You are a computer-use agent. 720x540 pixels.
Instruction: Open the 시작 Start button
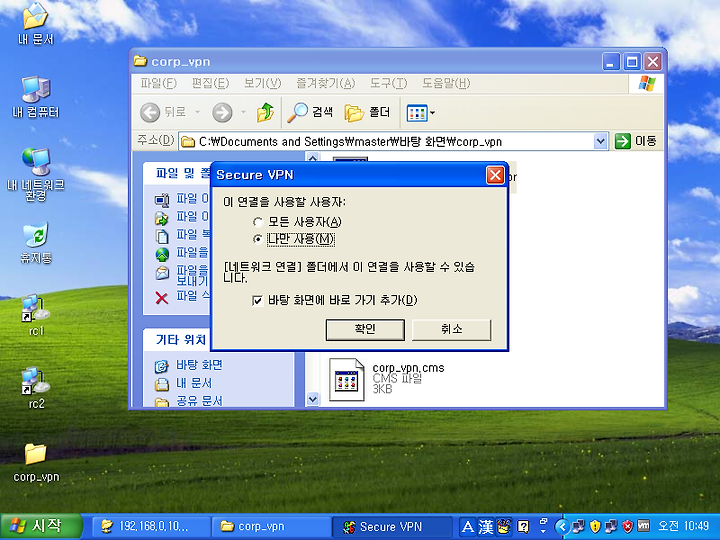click(x=41, y=526)
